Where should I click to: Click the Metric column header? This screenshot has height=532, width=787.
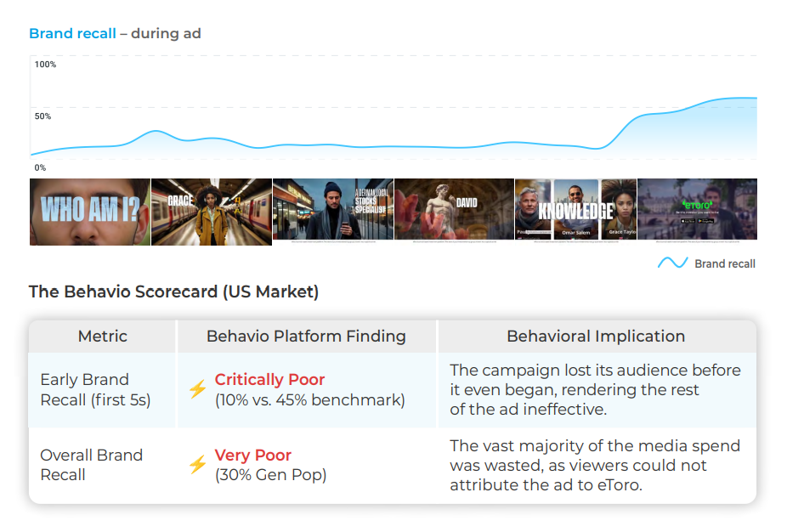[x=103, y=337]
